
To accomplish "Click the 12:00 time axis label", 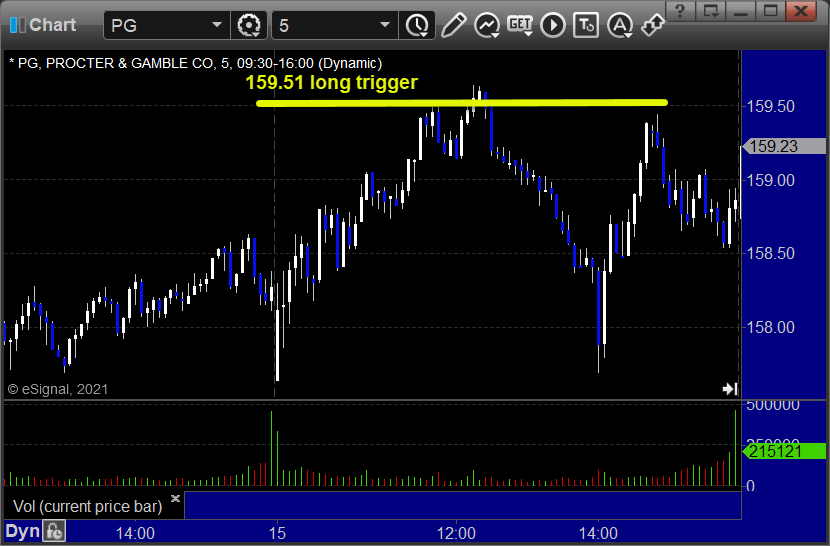I will [x=456, y=533].
